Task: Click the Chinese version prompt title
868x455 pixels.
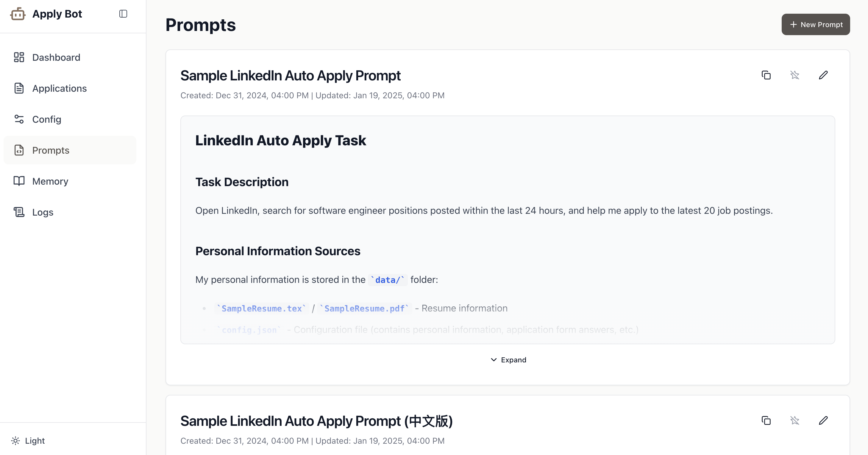Action: pos(316,421)
